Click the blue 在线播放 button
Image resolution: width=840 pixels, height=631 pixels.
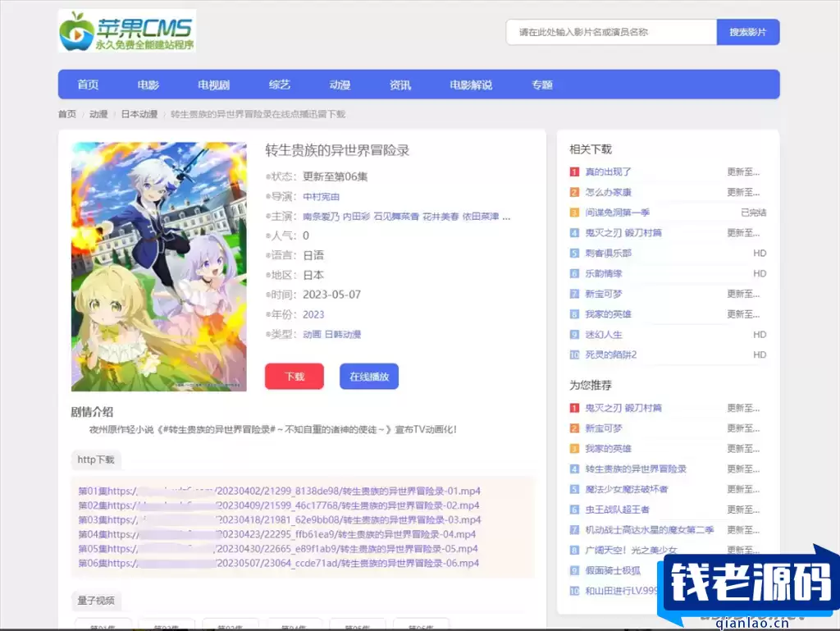click(369, 376)
